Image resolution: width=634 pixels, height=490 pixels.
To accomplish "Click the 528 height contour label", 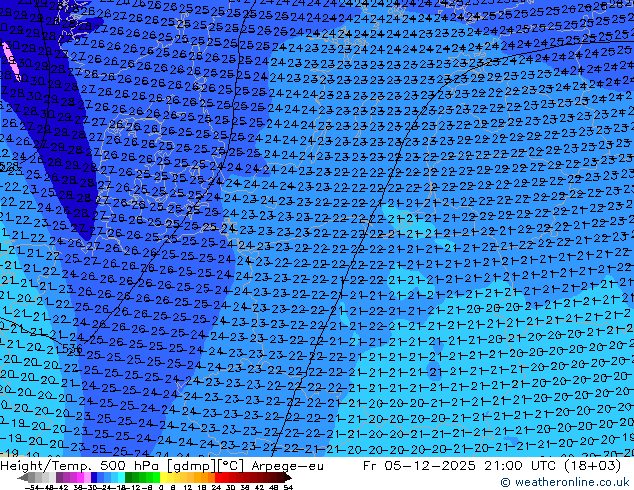I will pyautogui.click(x=10, y=166).
